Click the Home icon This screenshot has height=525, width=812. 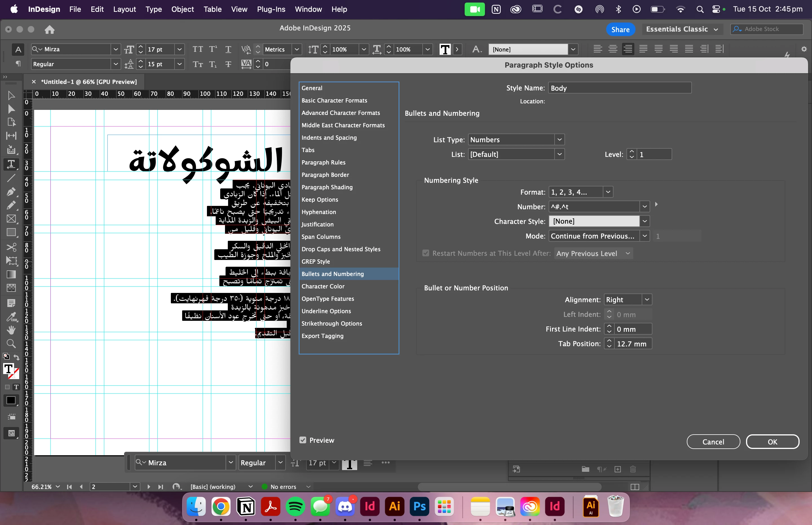coord(49,30)
